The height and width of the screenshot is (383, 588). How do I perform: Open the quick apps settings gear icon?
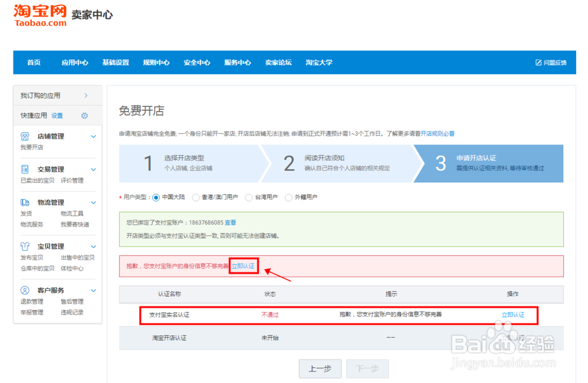point(84,116)
